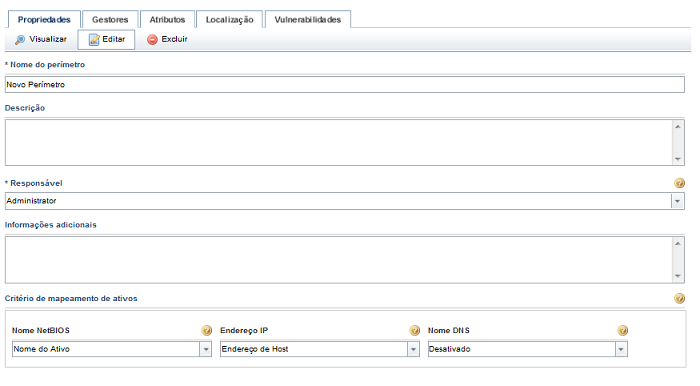Screen dimensions: 700x386
Task: Open the Endereço IP dropdown arrow
Action: point(413,349)
